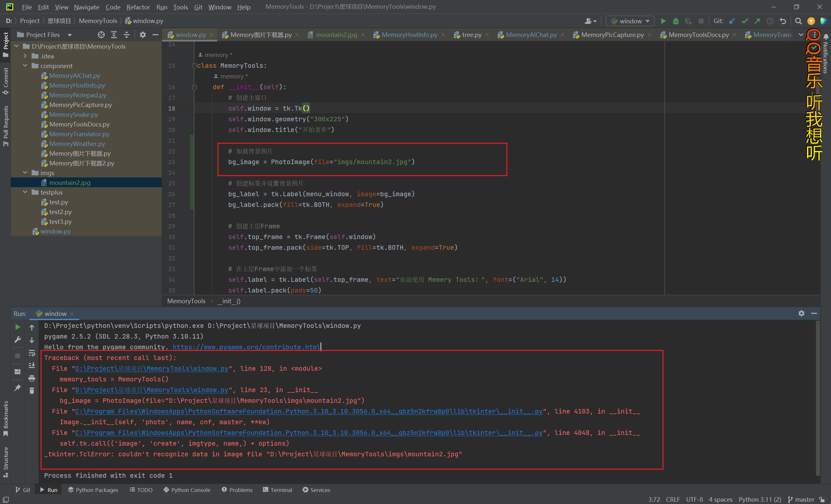Print run output with printer icon

click(32, 378)
